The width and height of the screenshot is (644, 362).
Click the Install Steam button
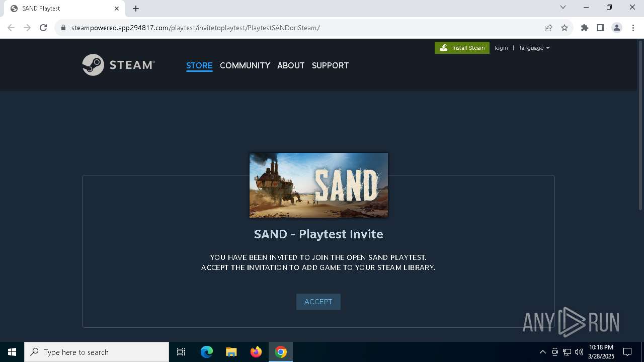(x=462, y=48)
